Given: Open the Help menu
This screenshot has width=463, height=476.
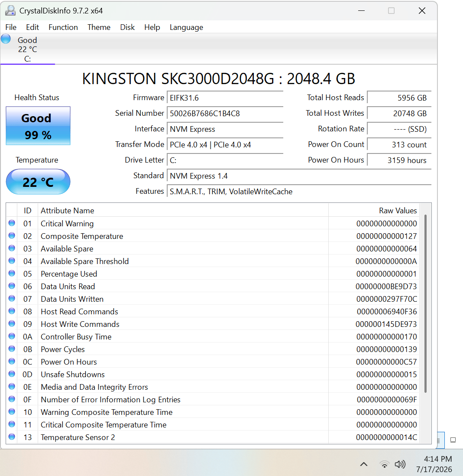Looking at the screenshot, I should (x=152, y=27).
